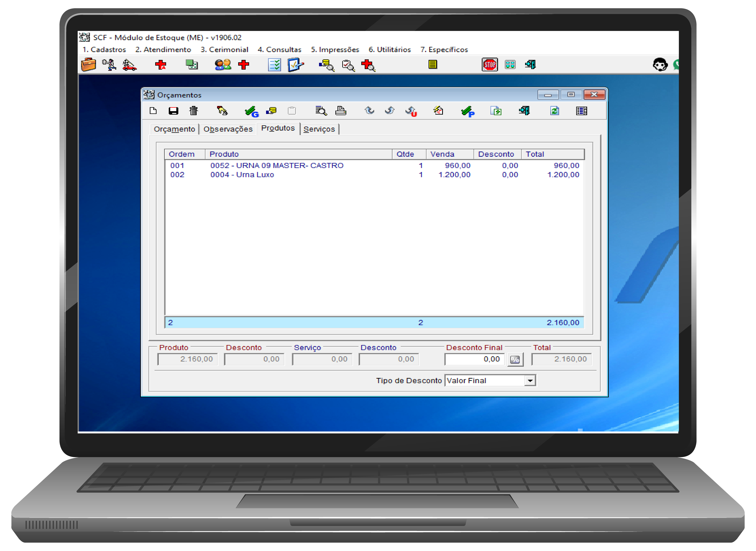The width and height of the screenshot is (756, 551).
Task: Switch to the Serviços tab
Action: [x=319, y=129]
